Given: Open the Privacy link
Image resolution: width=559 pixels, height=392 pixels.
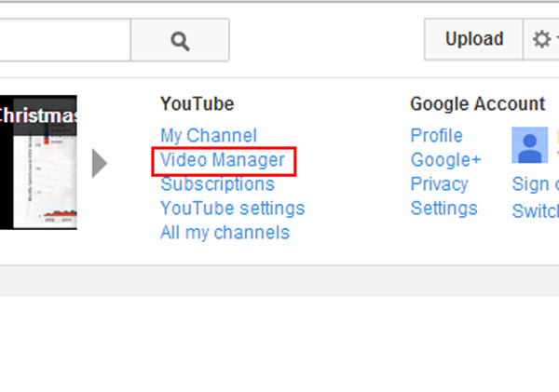Looking at the screenshot, I should point(439,184).
